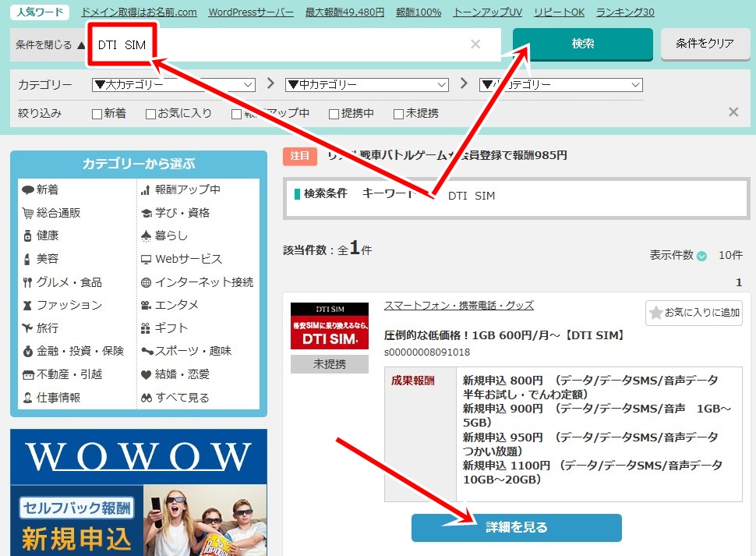Select the インターネット接続 category label

pos(204,282)
